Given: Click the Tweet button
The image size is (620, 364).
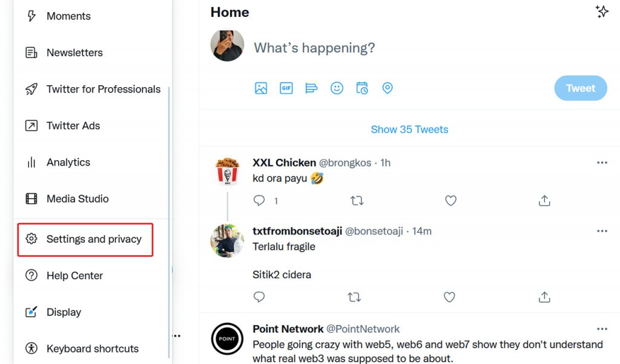Looking at the screenshot, I should (580, 88).
